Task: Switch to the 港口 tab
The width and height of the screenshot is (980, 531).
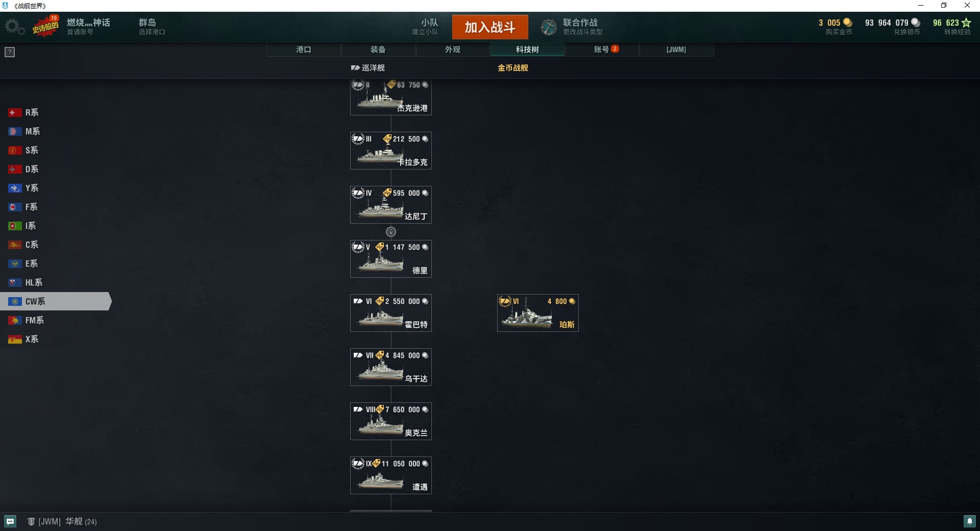Action: coord(304,50)
